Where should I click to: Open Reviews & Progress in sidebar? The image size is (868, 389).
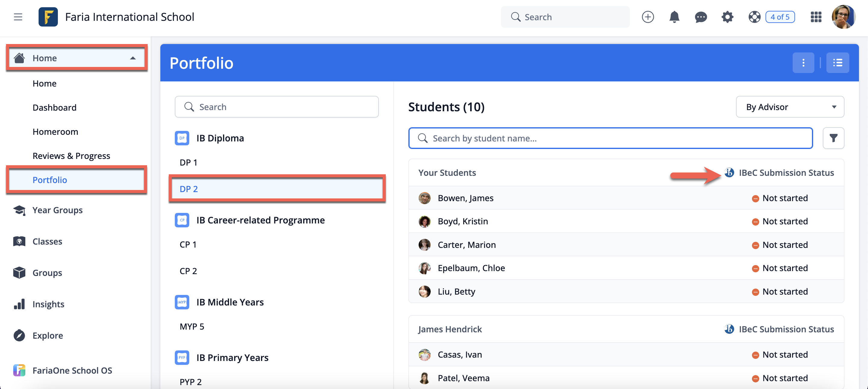coord(71,156)
